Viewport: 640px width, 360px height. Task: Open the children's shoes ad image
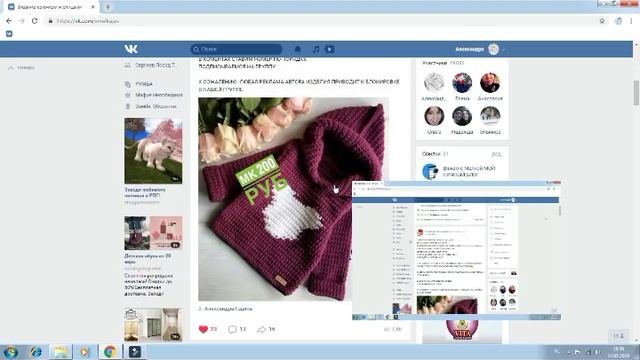point(153,233)
